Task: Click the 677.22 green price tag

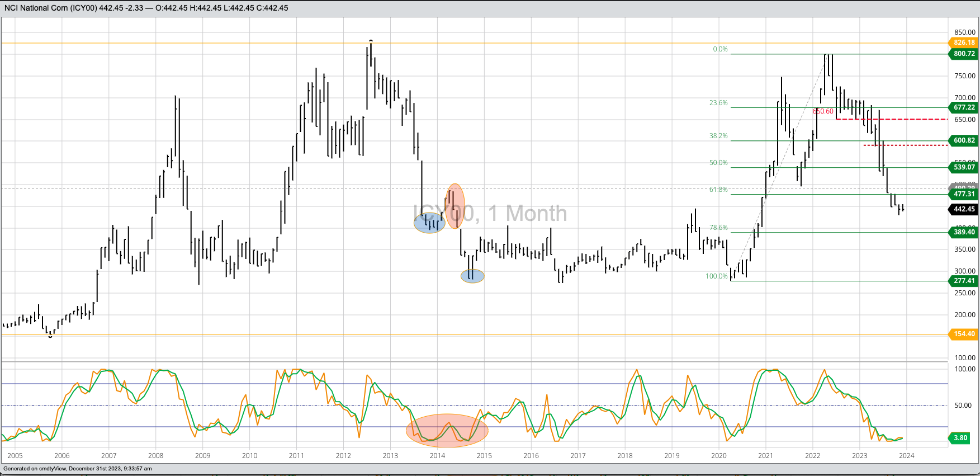Action: (x=964, y=107)
